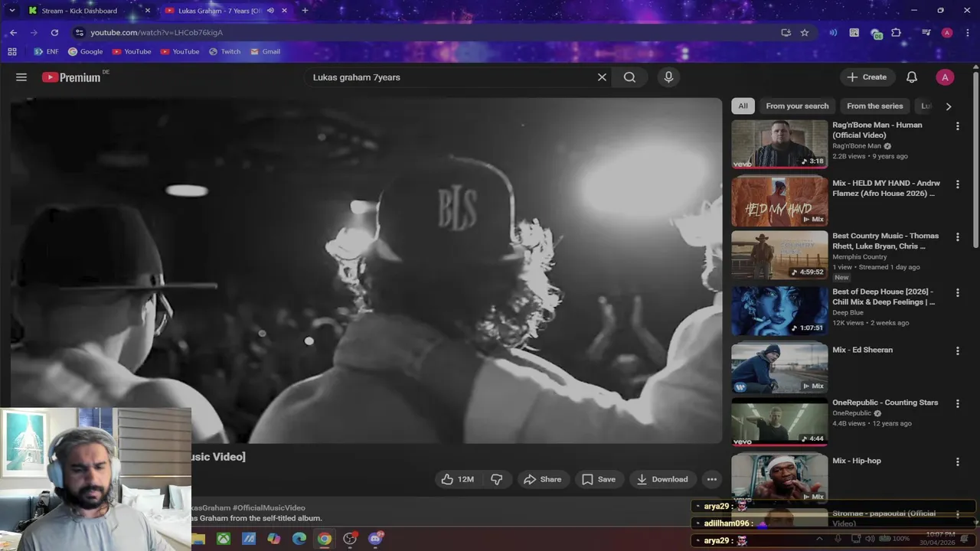The width and height of the screenshot is (980, 551).
Task: Reload the page in Chrome
Action: tap(54, 33)
